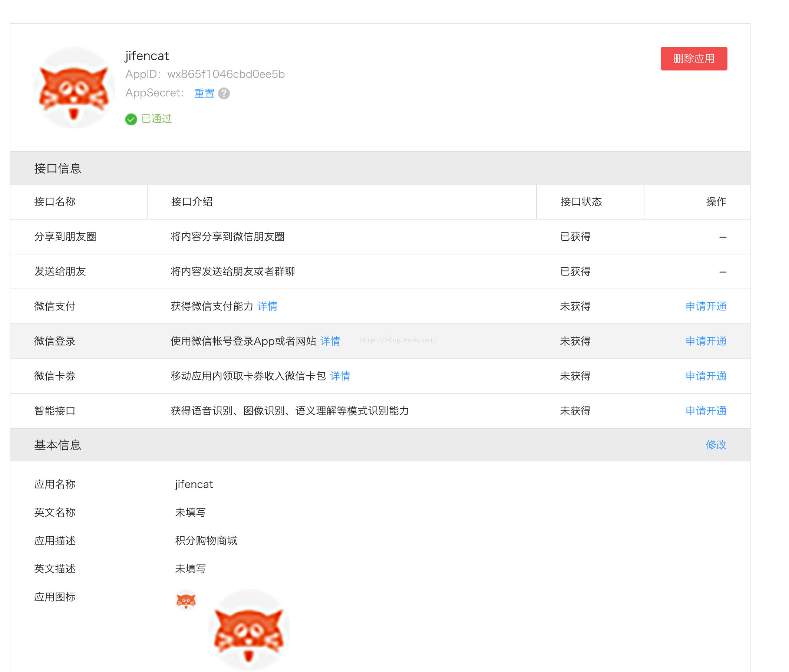Click the AppID value wx865f1046cbd0ee5b
This screenshot has width=789, height=672.
coord(226,74)
